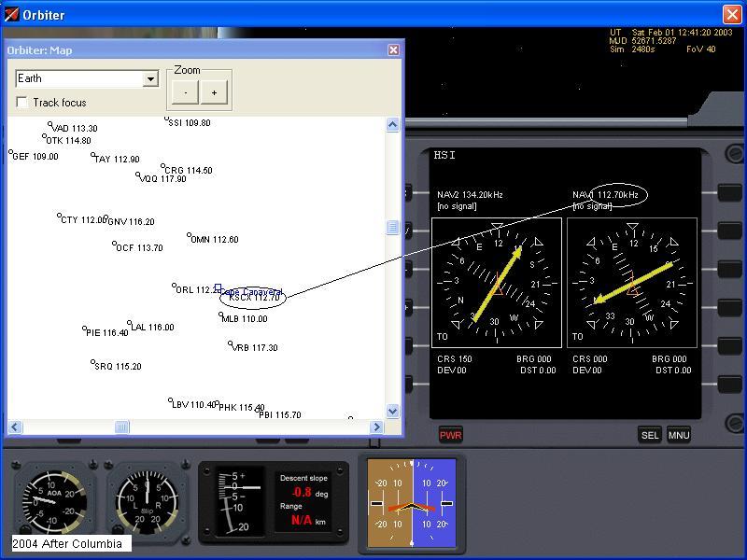Select the CTY 112.00 station on map
This screenshot has height=560, width=747.
(81, 219)
